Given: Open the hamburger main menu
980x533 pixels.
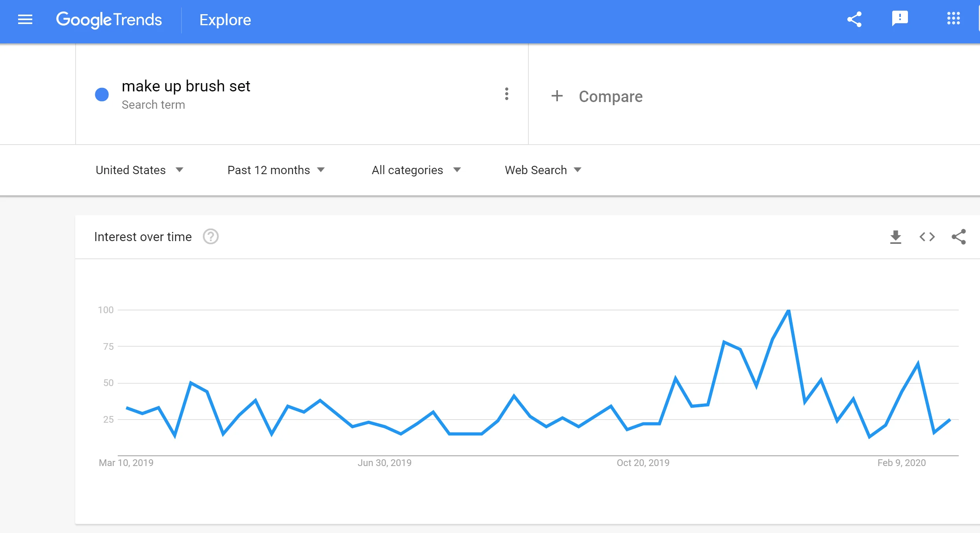Looking at the screenshot, I should [x=25, y=19].
